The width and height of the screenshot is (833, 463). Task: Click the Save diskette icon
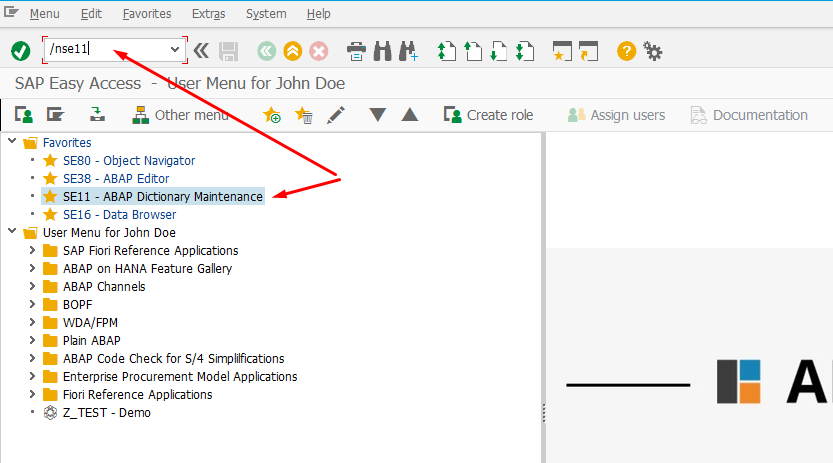(228, 52)
